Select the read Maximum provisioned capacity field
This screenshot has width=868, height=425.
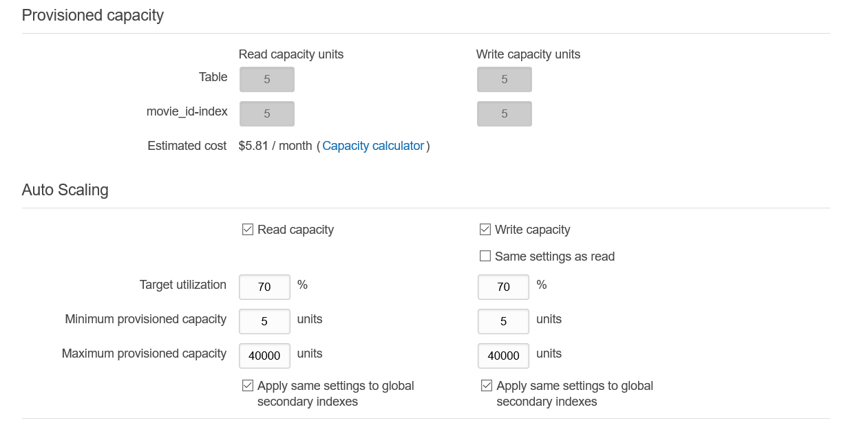pyautogui.click(x=264, y=356)
